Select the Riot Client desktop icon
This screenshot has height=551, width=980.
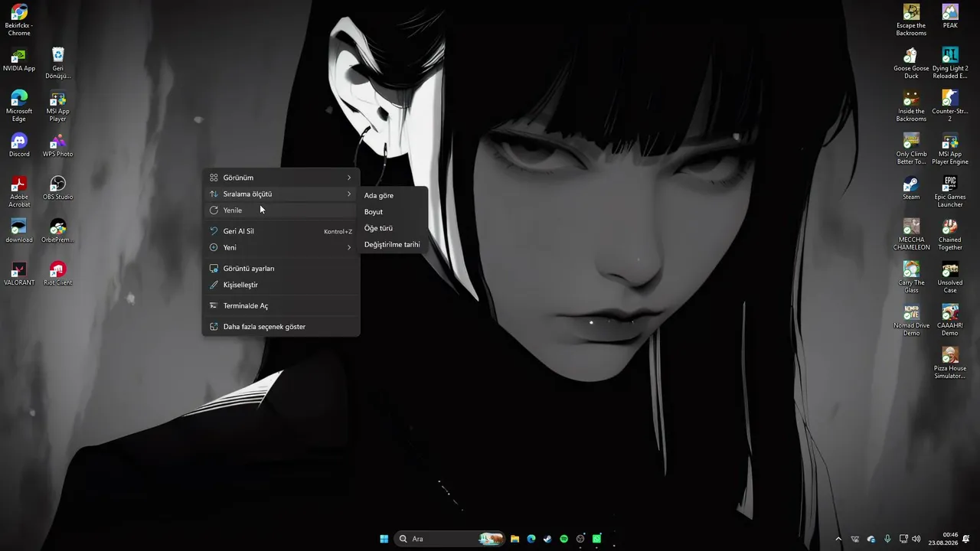58,274
